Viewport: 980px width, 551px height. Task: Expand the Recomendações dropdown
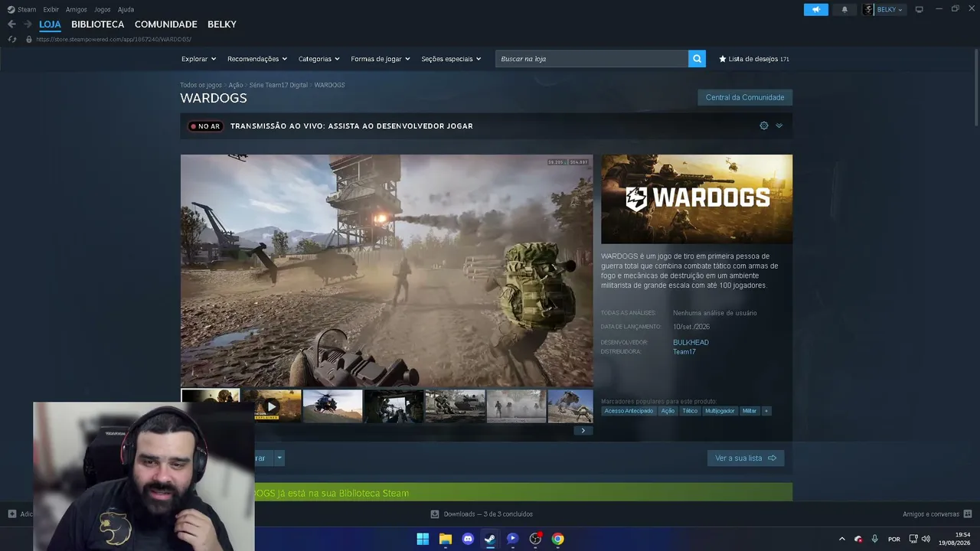pyautogui.click(x=256, y=59)
